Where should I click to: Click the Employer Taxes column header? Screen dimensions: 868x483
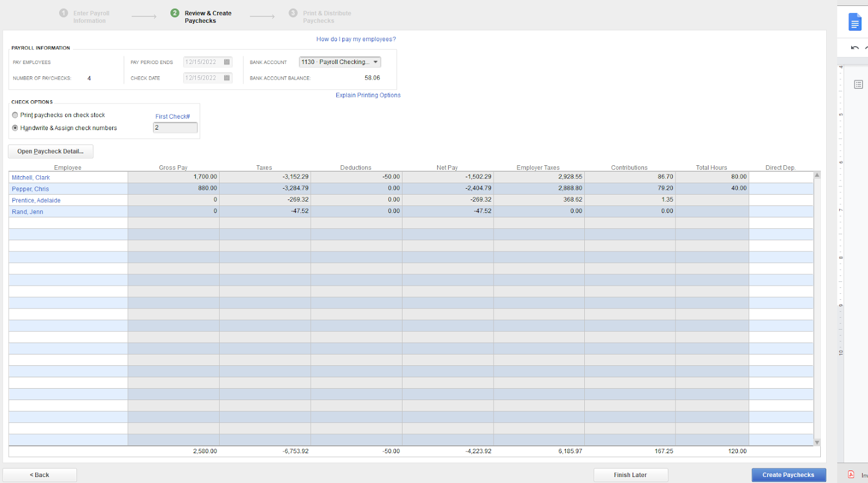538,168
